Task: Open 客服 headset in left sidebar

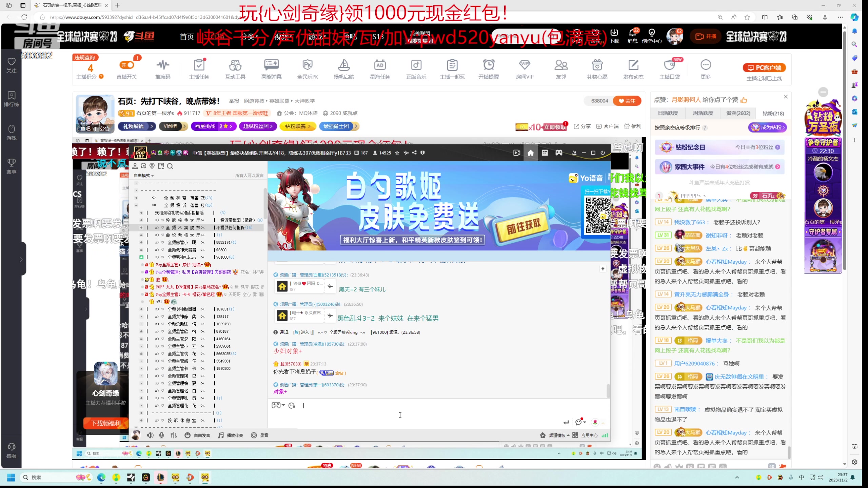Action: click(x=12, y=450)
